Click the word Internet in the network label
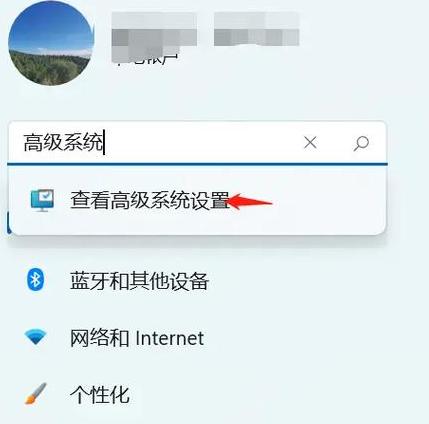 (170, 338)
